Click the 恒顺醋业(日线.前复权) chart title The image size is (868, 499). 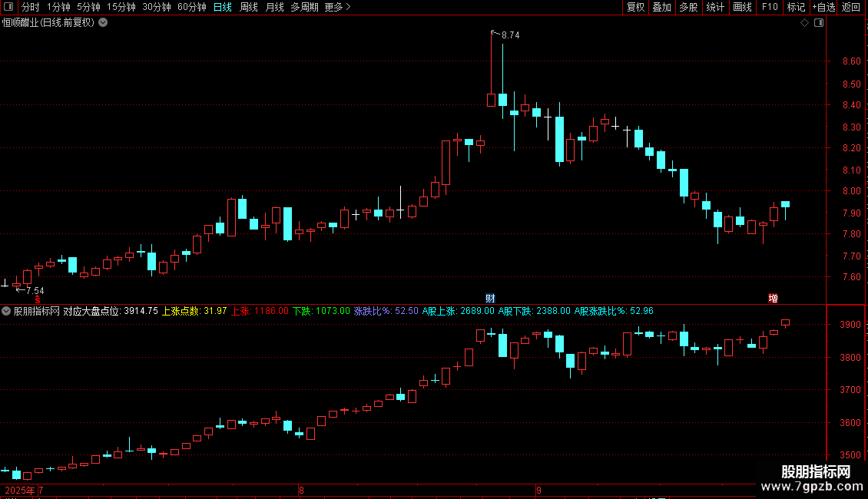pyautogui.click(x=48, y=23)
